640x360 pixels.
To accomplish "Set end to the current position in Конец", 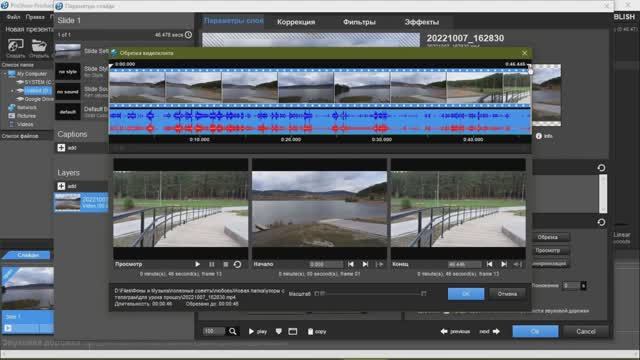I will point(518,264).
